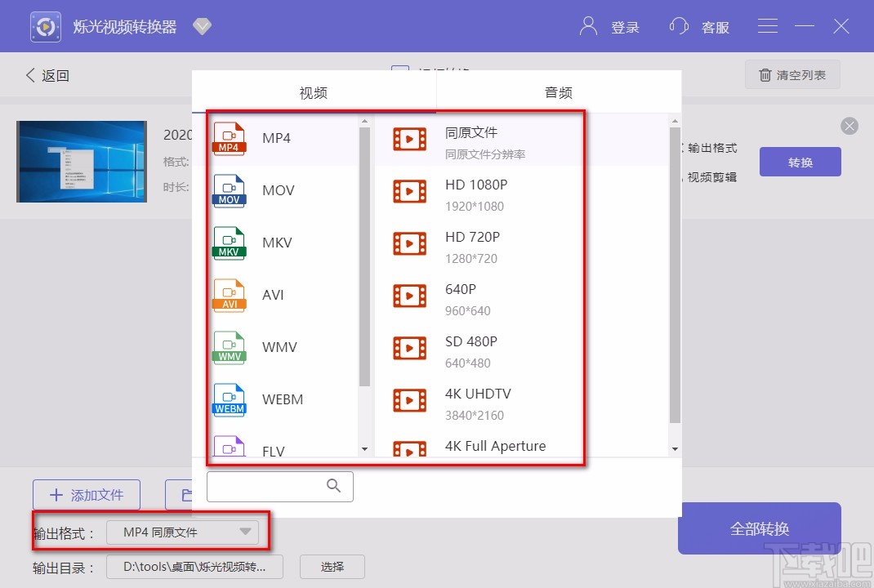This screenshot has height=588, width=874.
Task: Click the 客服 text link
Action: coord(716,27)
